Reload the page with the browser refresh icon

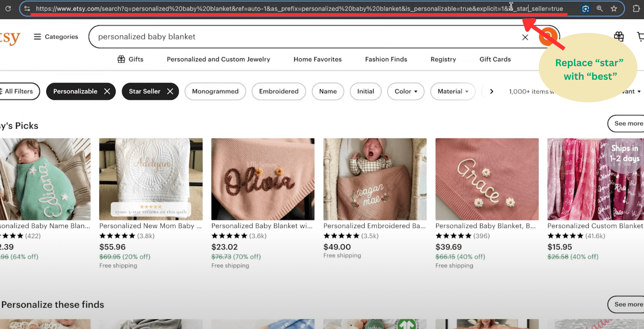click(8, 8)
